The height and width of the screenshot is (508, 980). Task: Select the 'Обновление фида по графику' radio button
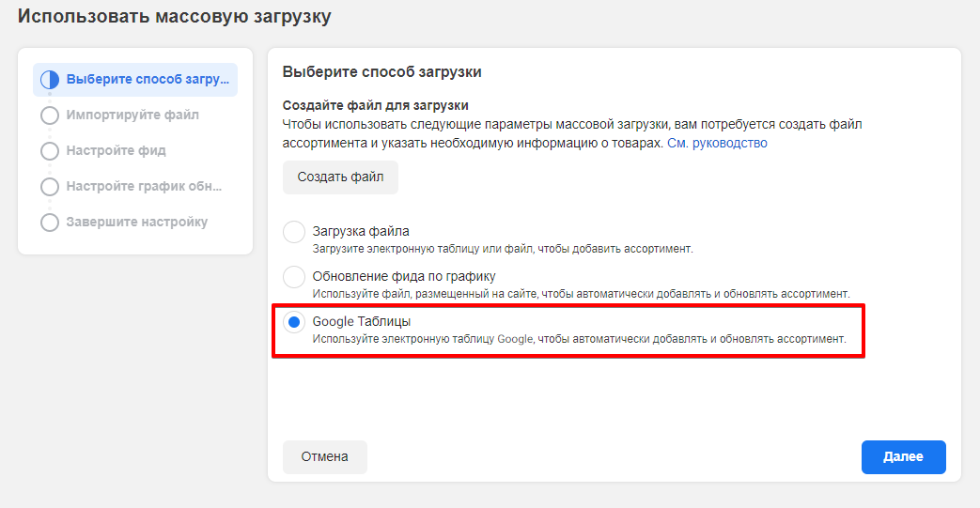click(294, 277)
